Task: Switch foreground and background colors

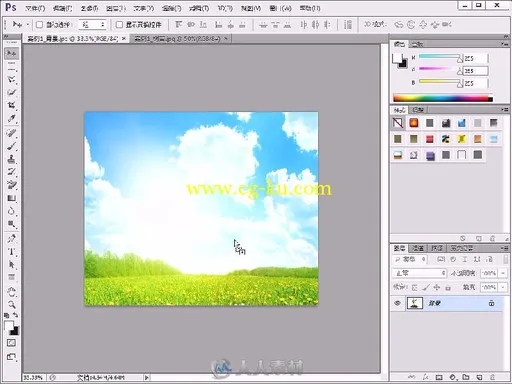Action: pyautogui.click(x=15, y=315)
